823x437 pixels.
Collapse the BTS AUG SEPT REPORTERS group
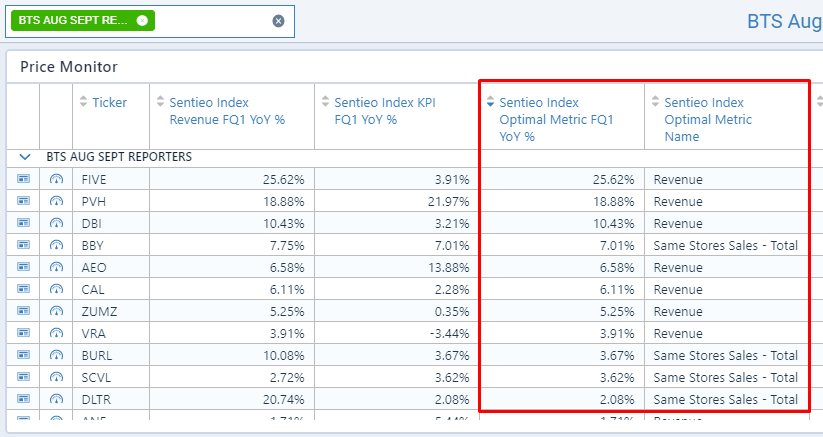(25, 157)
